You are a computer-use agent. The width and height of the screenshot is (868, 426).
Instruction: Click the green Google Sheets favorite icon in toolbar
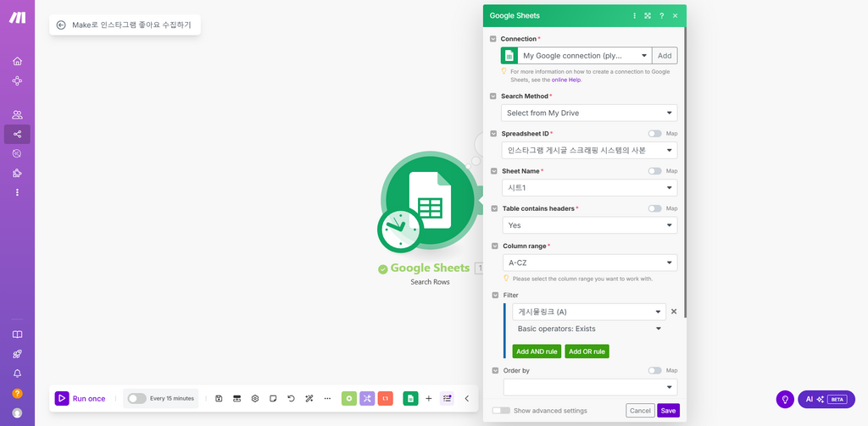pos(410,398)
